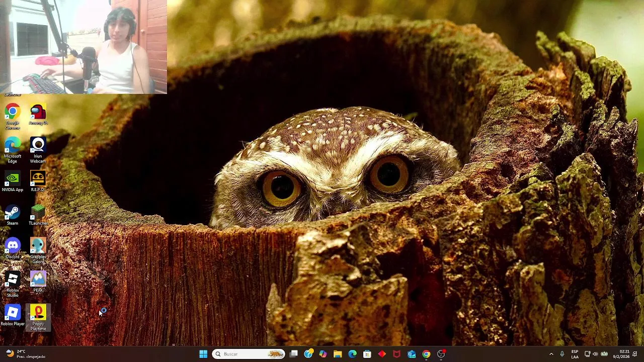Select the PEAK game desktop icon
Image resolution: width=644 pixels, height=362 pixels.
tap(38, 282)
